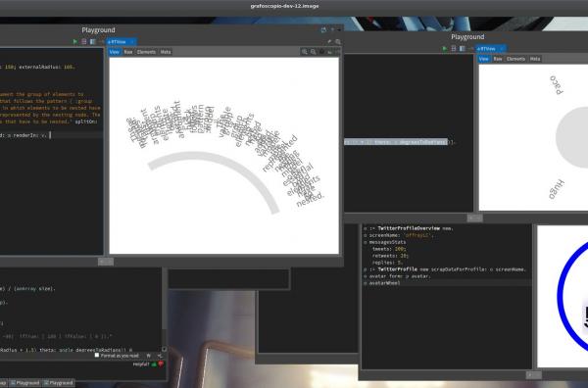Give thumbs down for Helpful prompt
This screenshot has height=388, width=588.
[x=161, y=364]
